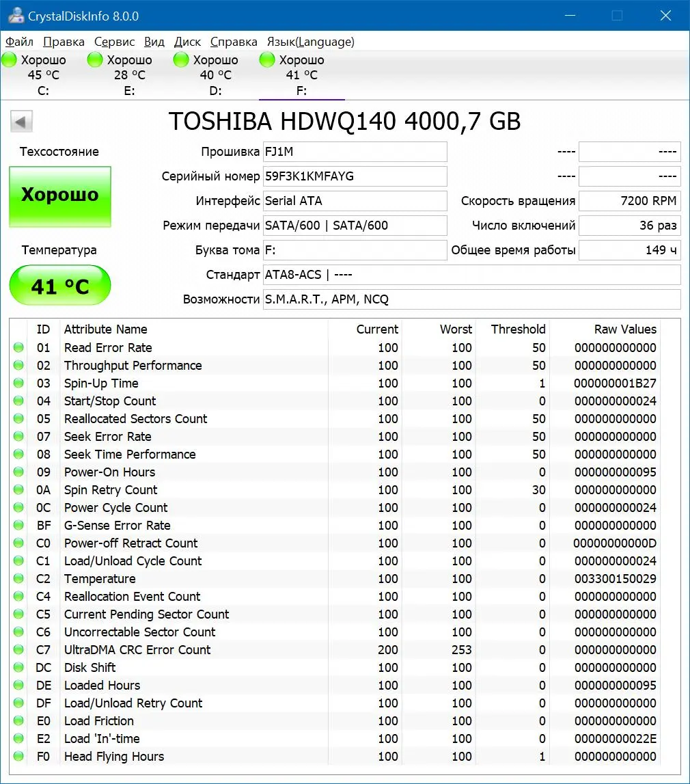Open the Язык(Language) menu

(x=311, y=42)
